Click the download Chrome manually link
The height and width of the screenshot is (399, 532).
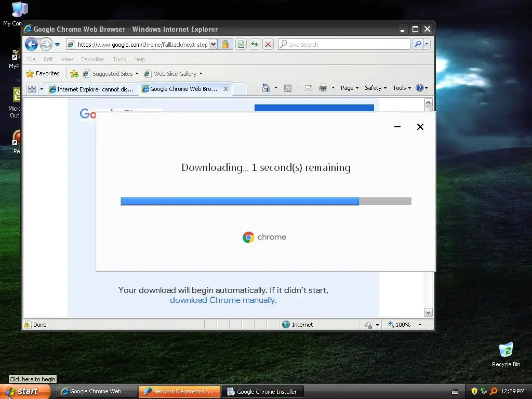coord(222,300)
